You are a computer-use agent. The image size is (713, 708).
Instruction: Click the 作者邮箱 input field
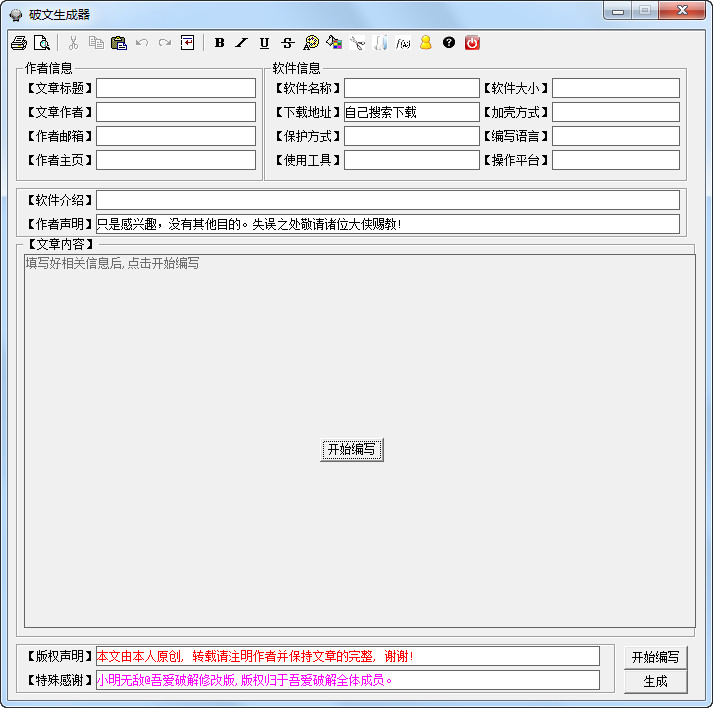click(176, 136)
